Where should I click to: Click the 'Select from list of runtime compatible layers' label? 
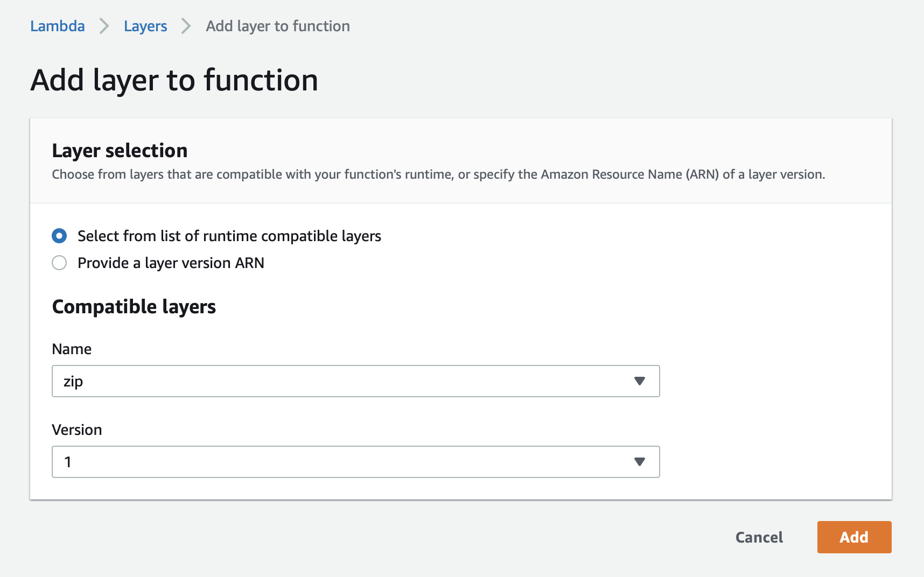[229, 236]
